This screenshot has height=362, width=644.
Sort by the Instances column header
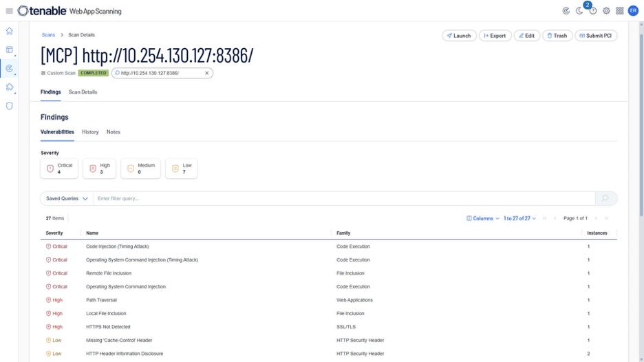(597, 233)
